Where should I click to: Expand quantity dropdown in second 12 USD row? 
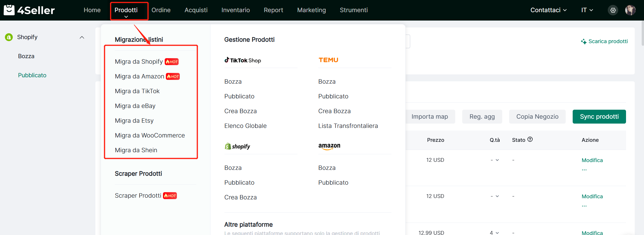click(497, 196)
